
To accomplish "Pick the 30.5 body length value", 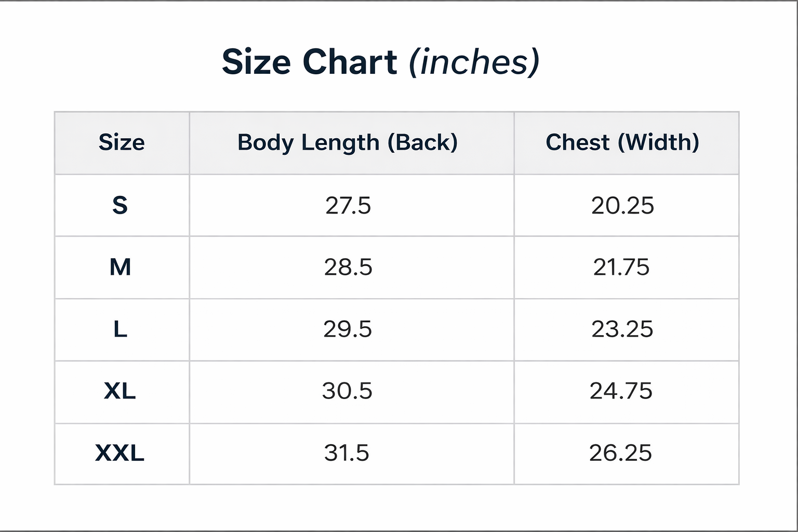I will coord(347,391).
